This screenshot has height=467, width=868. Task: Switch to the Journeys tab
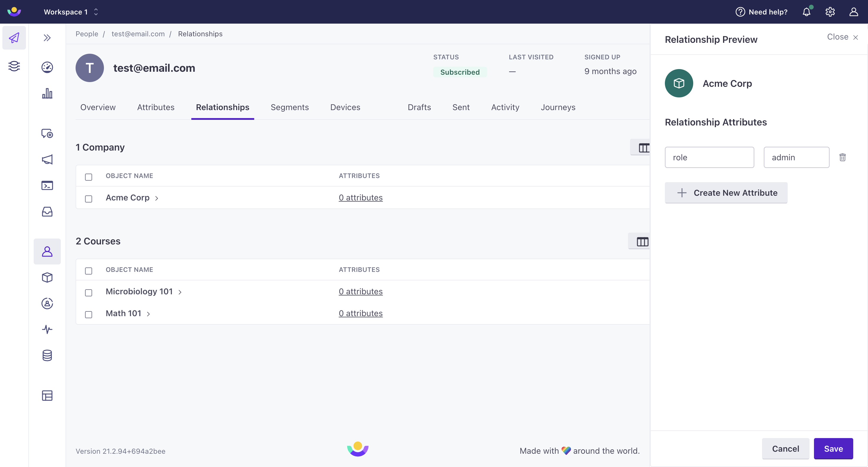(558, 107)
